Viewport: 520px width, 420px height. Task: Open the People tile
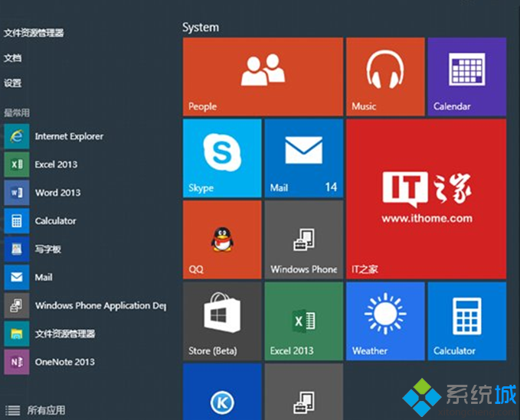[263, 77]
